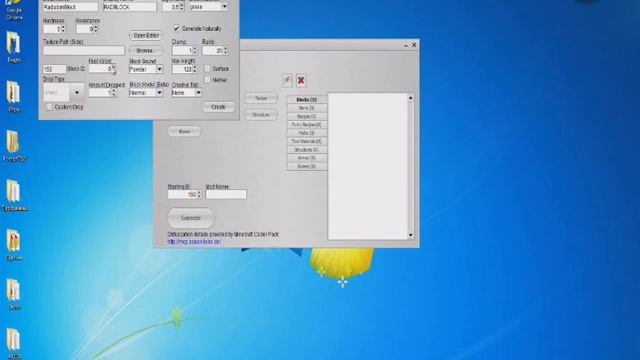
Task: Click the Block ID field
Action: coord(54,69)
